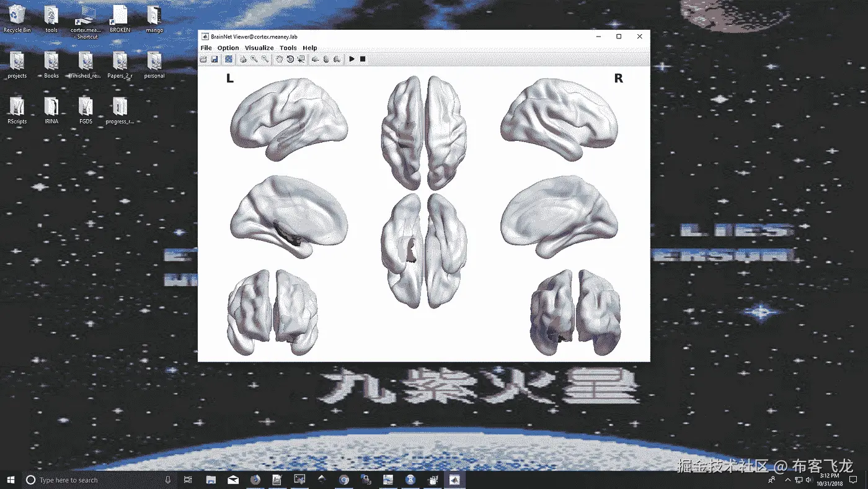Click the right lateral brain surface view
The height and width of the screenshot is (489, 868).
click(x=559, y=119)
